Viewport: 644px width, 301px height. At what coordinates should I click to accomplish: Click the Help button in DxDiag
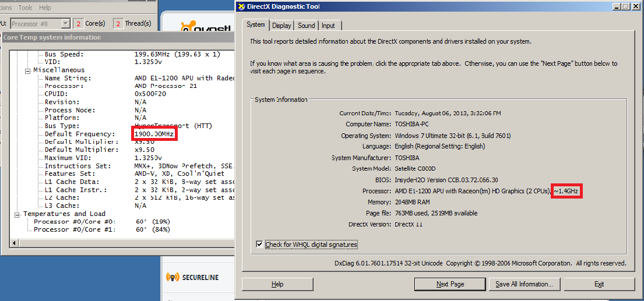277,284
